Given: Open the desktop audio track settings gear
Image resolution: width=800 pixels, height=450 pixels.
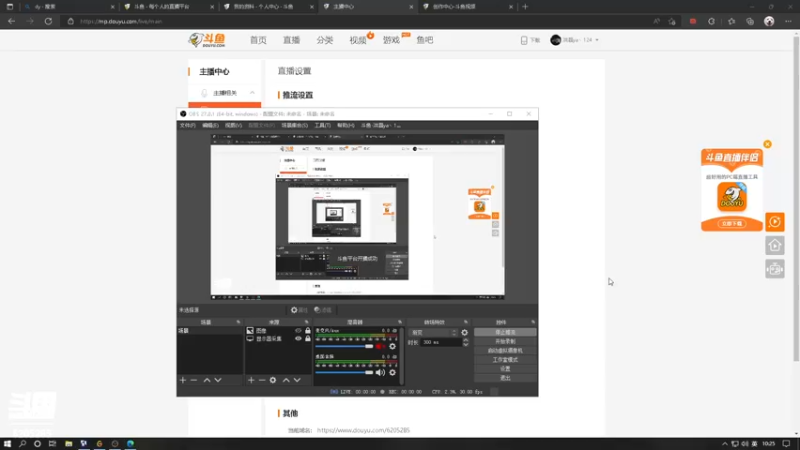Looking at the screenshot, I should [392, 372].
